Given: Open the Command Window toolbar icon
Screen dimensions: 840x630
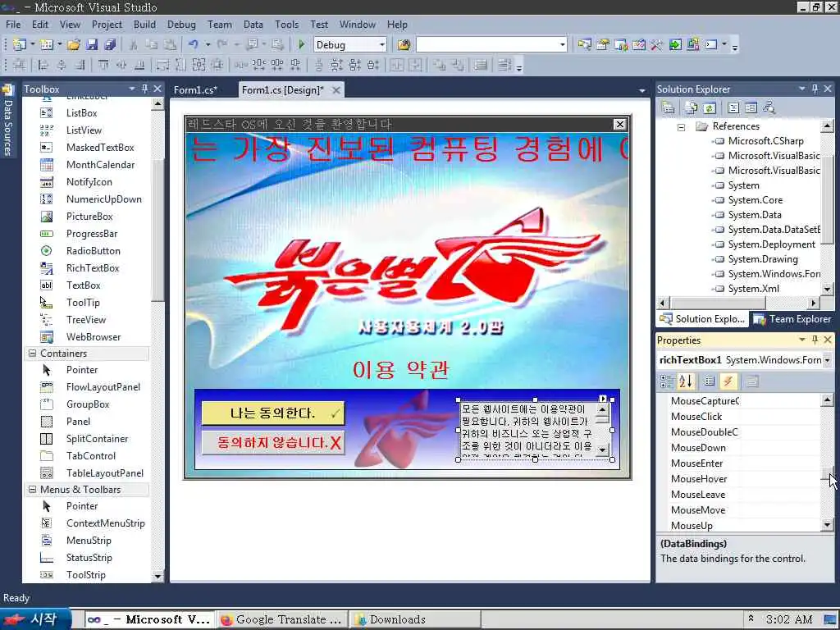Looking at the screenshot, I should pos(711,45).
